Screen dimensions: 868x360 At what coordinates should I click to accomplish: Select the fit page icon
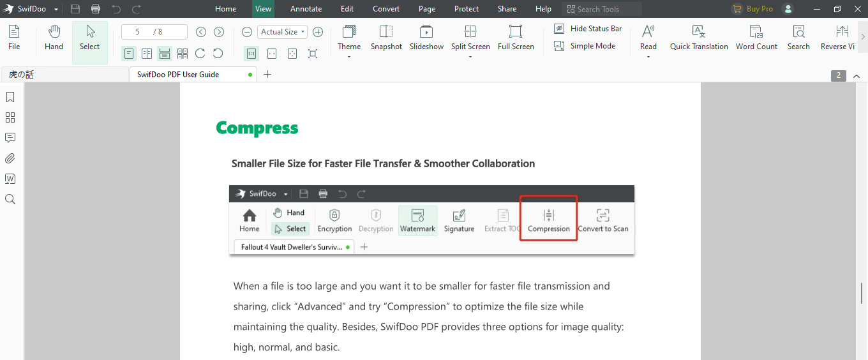click(292, 54)
